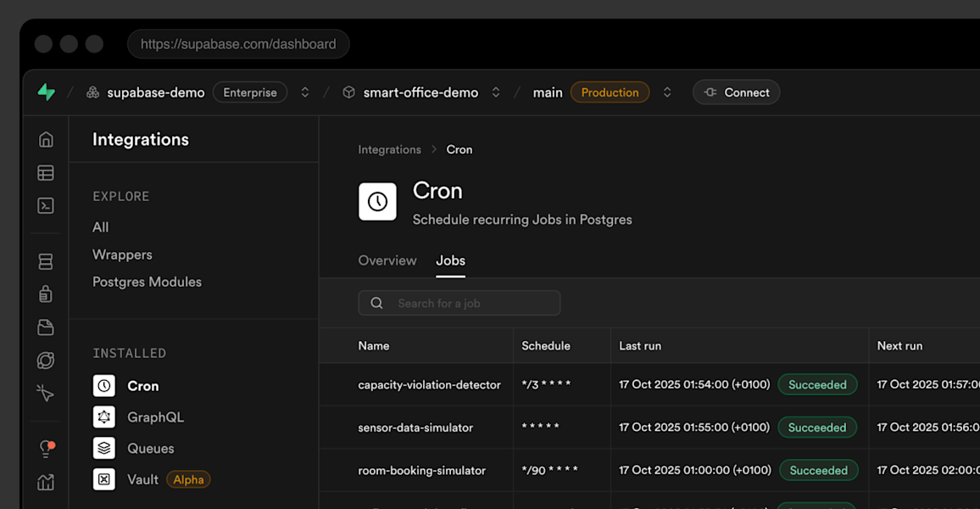Open the GraphQL installed integration

pyautogui.click(x=155, y=417)
